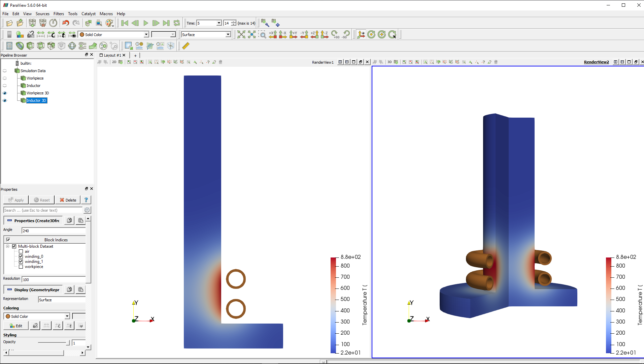Viewport: 644px width, 364px height.
Task: Click the Delete button
Action: (x=68, y=200)
